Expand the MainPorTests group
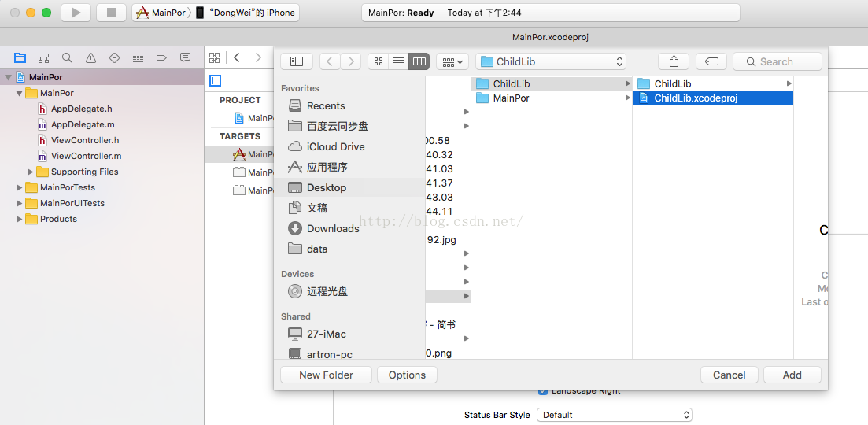 point(20,187)
